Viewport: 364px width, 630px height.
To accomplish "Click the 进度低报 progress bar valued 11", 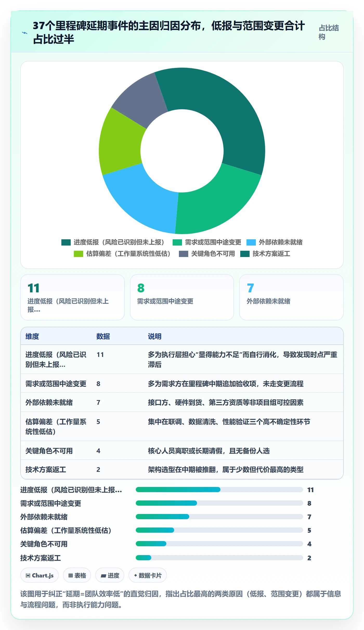I will (x=219, y=490).
